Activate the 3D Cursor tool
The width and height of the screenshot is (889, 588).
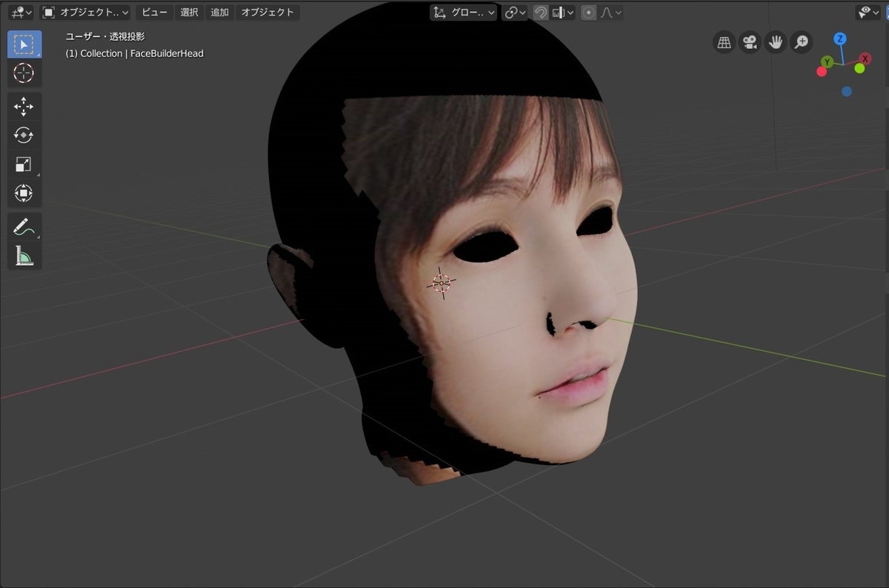coord(24,73)
